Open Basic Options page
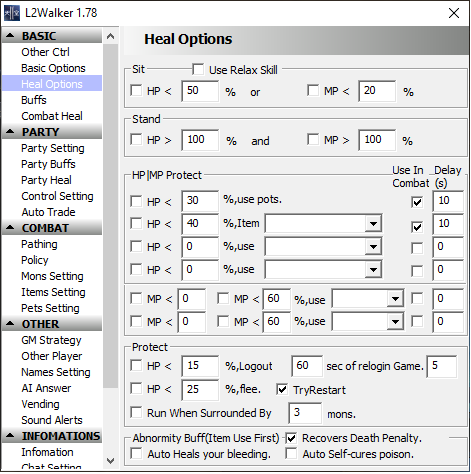Image resolution: width=471 pixels, height=474 pixels. [53, 68]
